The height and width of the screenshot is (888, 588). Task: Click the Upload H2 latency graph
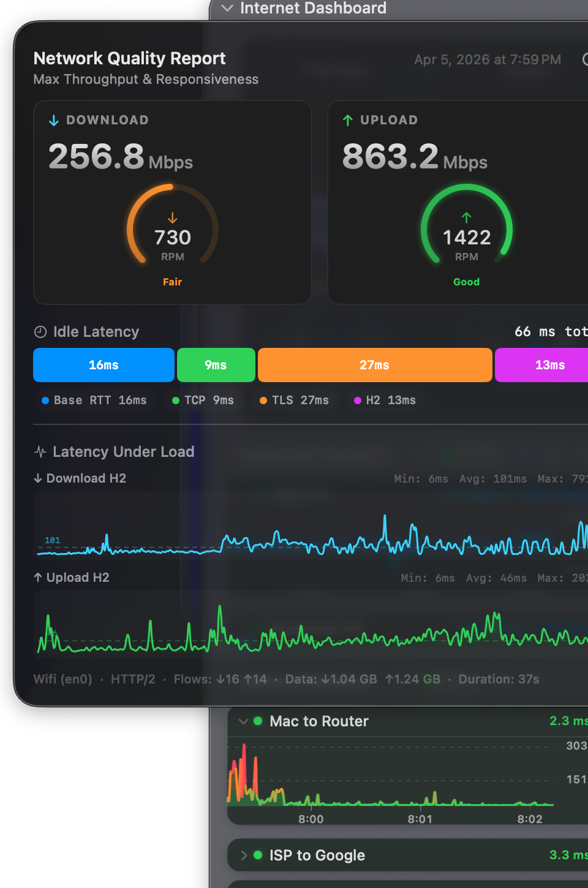(x=306, y=631)
